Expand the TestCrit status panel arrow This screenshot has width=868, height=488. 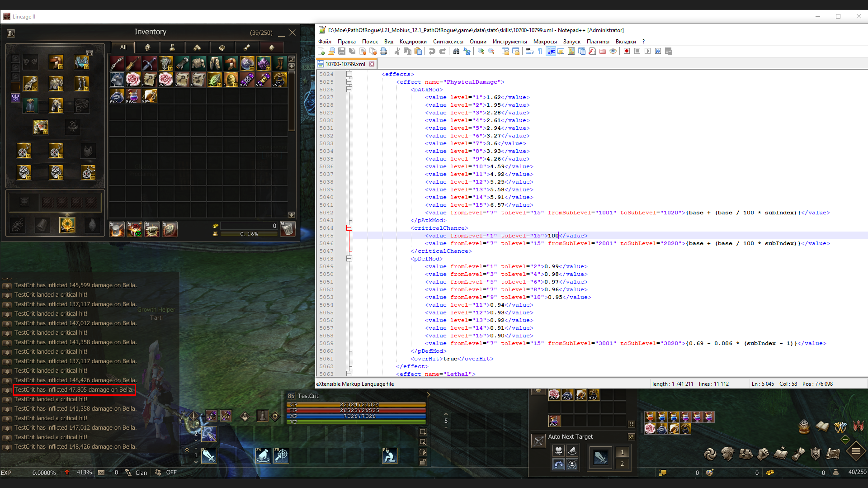click(x=428, y=395)
